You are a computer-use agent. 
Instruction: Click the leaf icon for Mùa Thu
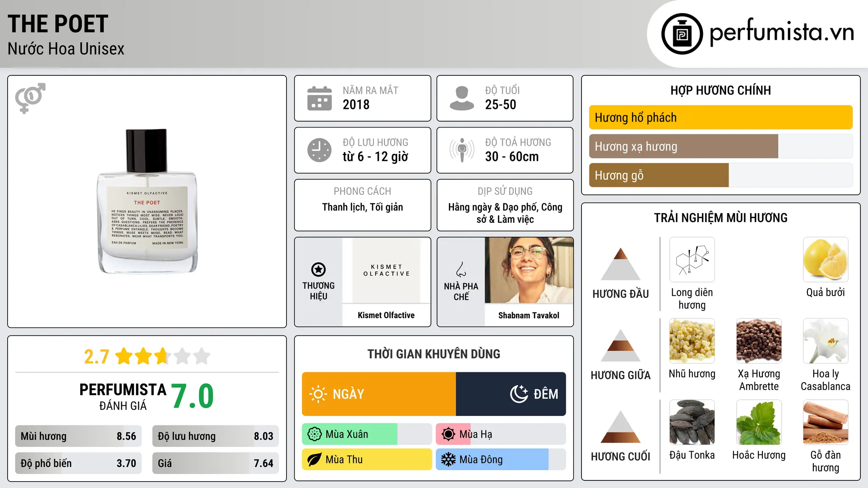click(314, 460)
